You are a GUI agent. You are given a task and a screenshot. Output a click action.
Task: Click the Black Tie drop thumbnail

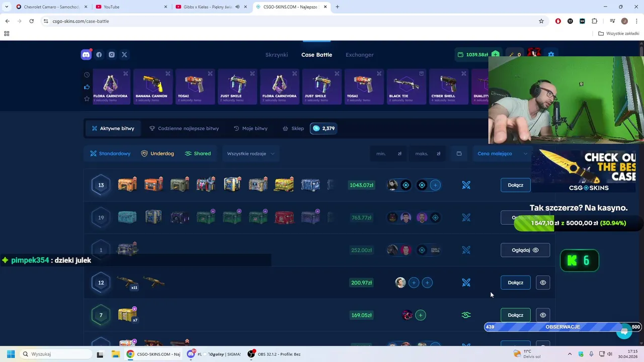(406, 86)
